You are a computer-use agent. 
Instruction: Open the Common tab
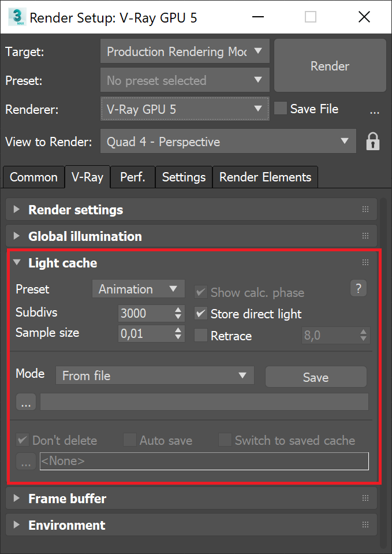(33, 177)
